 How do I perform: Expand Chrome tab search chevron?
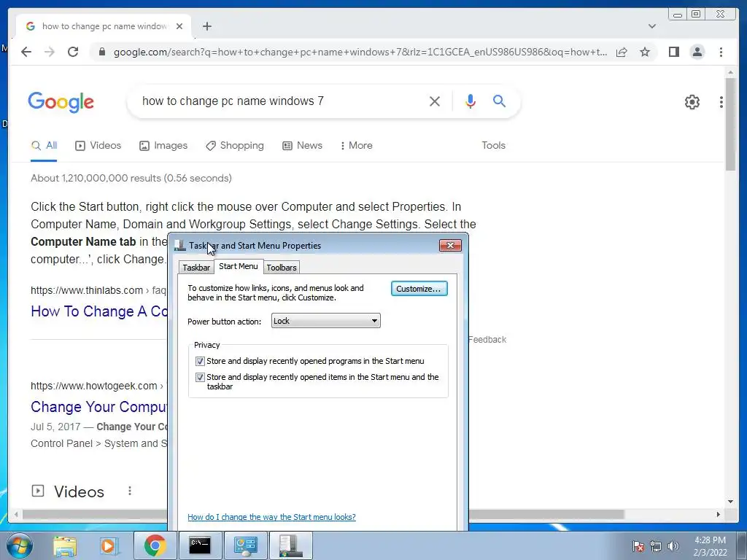[x=651, y=26]
